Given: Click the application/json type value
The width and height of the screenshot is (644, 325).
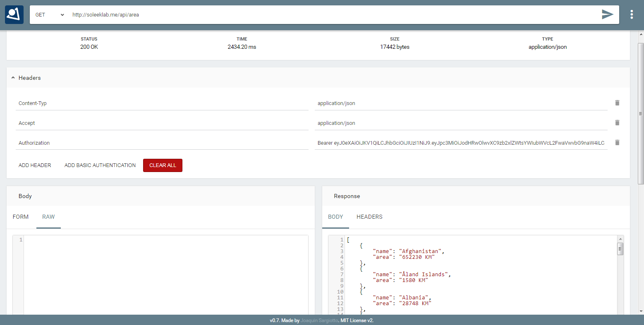Looking at the screenshot, I should pyautogui.click(x=548, y=47).
